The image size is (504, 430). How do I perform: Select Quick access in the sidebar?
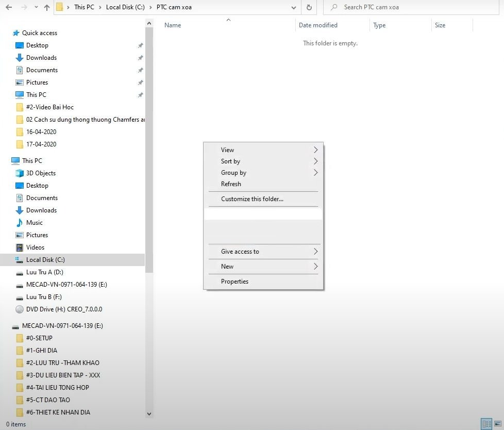[39, 33]
